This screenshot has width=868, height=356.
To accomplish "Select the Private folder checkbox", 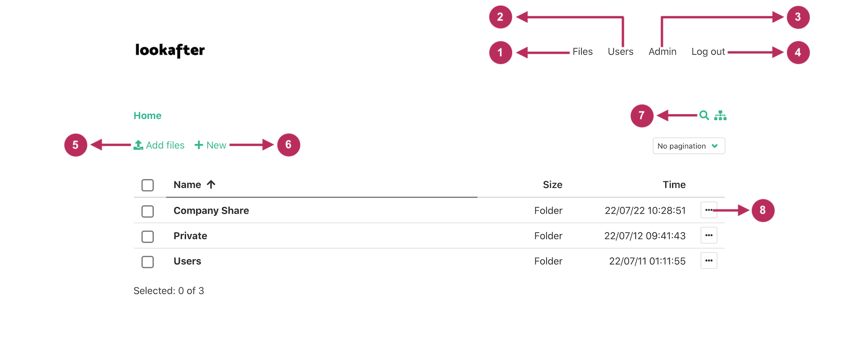I will (148, 236).
